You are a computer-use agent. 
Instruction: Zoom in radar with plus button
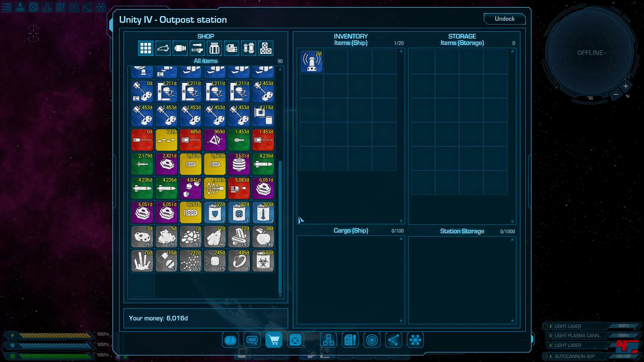[x=626, y=86]
